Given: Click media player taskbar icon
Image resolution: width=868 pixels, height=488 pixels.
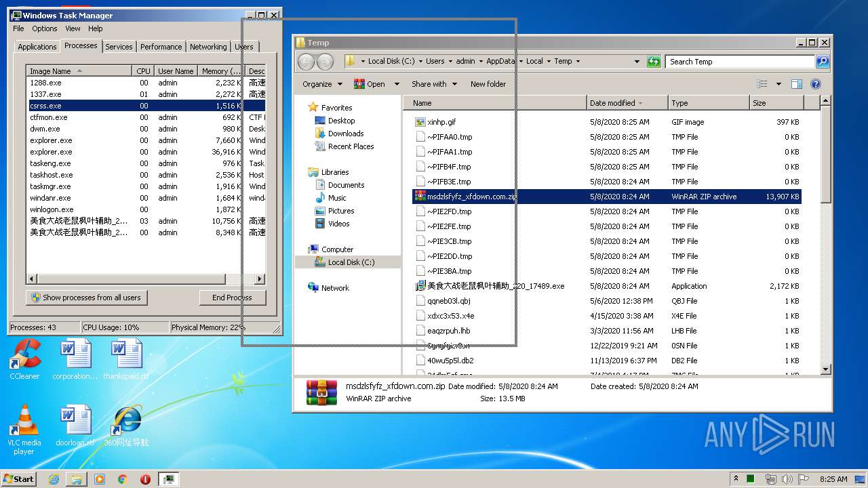Looking at the screenshot, I should point(100,479).
